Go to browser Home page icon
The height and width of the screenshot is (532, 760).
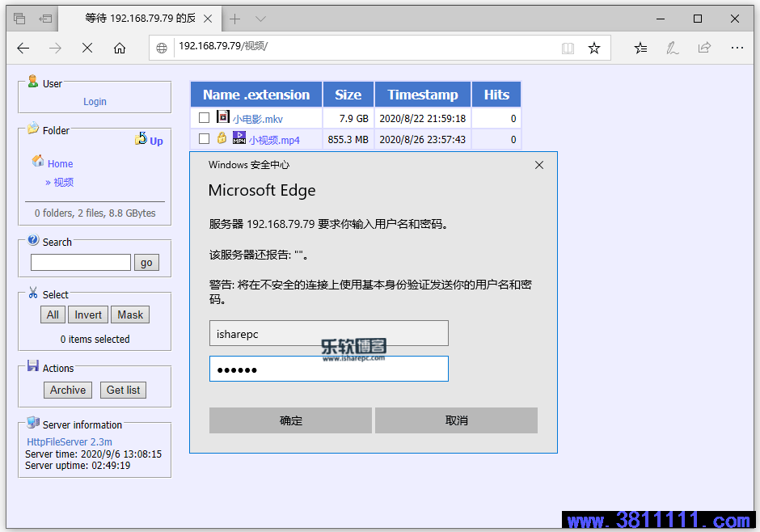click(x=119, y=48)
